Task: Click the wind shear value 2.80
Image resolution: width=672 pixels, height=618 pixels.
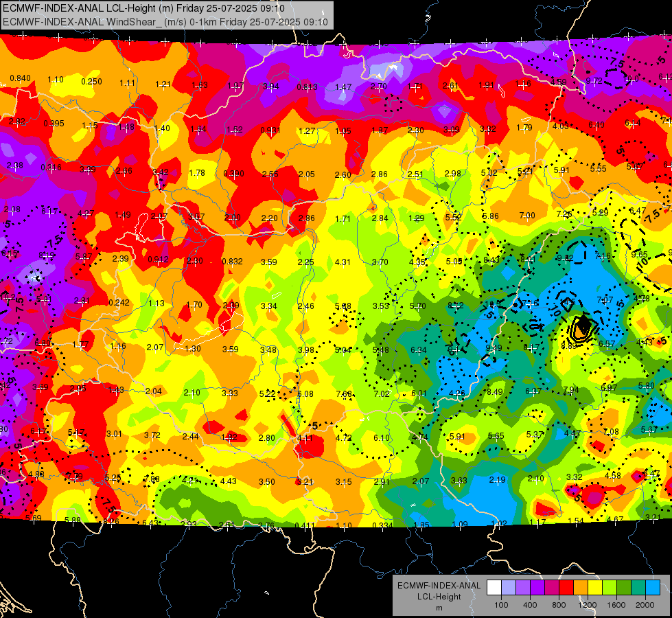Action: 267,437
